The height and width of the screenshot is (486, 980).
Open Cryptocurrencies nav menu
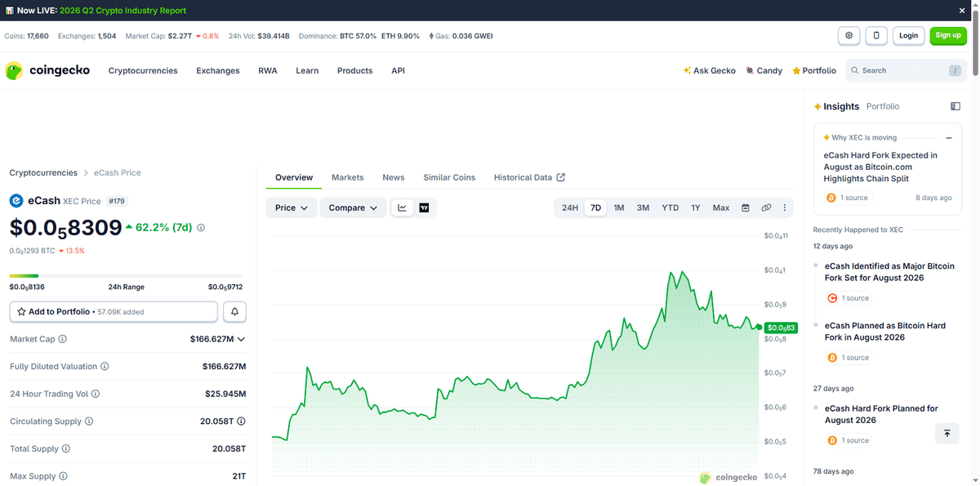tap(143, 71)
